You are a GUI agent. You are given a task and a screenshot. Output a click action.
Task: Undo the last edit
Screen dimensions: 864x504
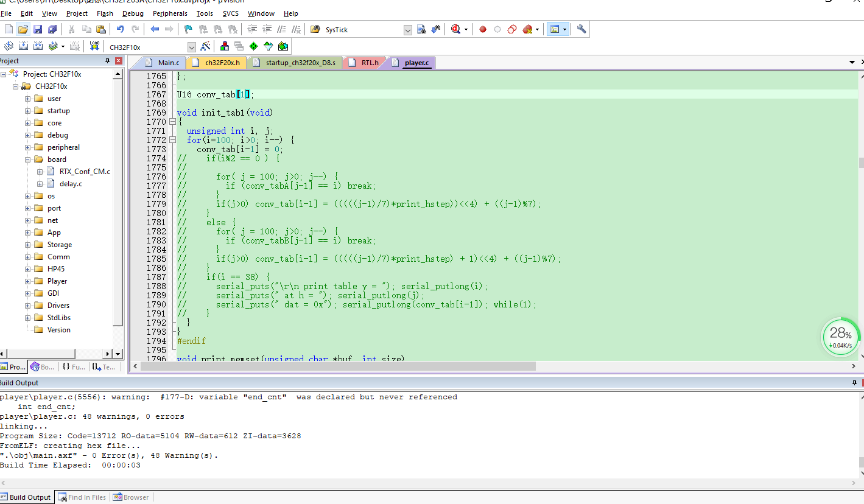120,29
